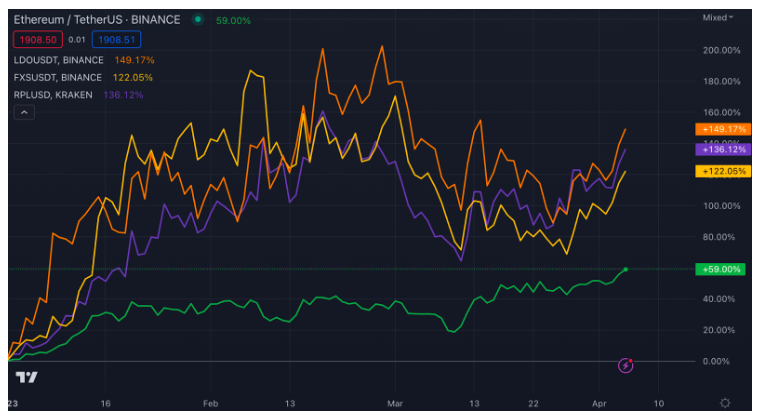The width and height of the screenshot is (757, 415).
Task: Select the LDOUSDT, BINANCE legend entry
Action: coord(58,60)
